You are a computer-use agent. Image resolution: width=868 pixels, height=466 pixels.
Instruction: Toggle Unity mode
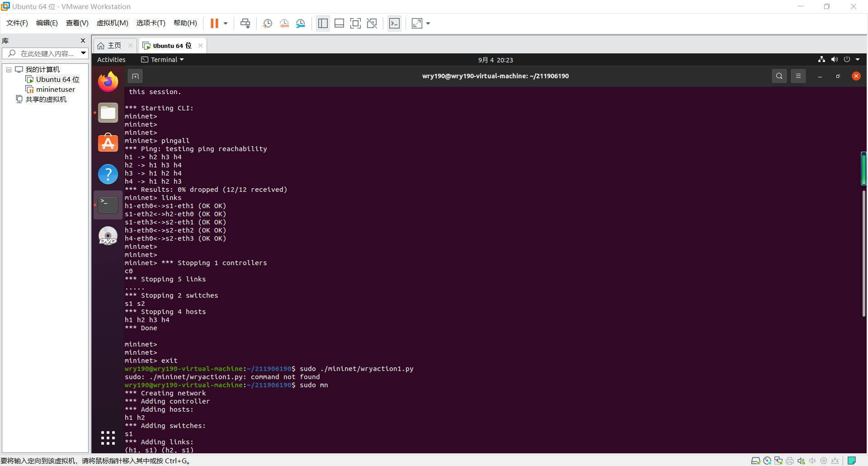point(372,24)
